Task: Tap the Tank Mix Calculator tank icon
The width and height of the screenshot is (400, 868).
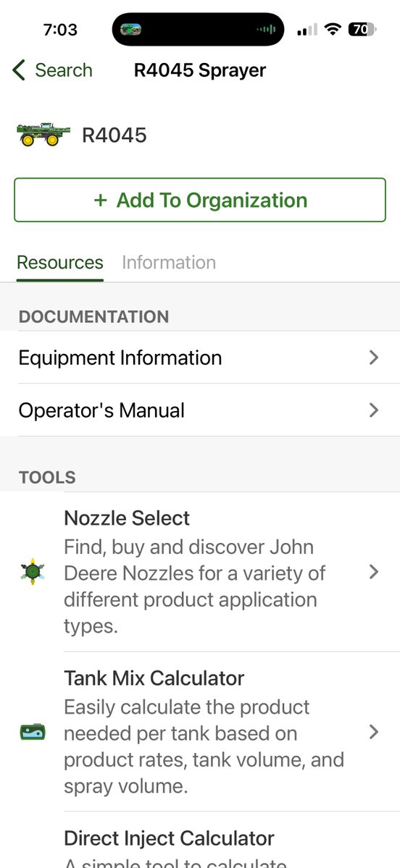Action: click(33, 732)
